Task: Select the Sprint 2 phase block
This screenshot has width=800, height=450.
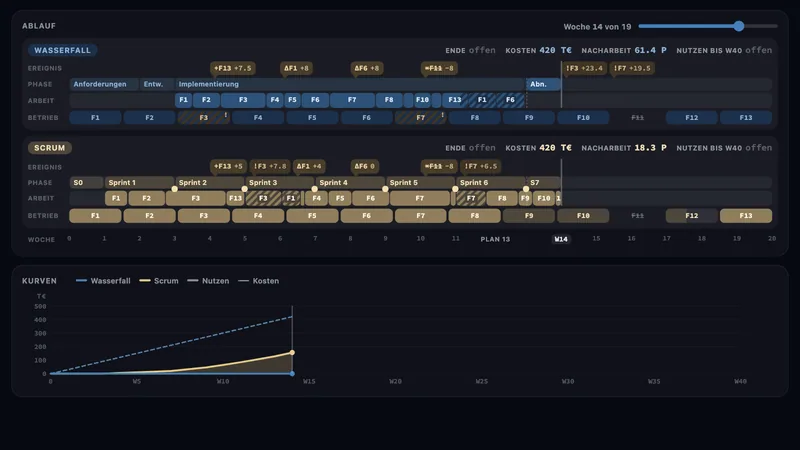Action: point(210,183)
